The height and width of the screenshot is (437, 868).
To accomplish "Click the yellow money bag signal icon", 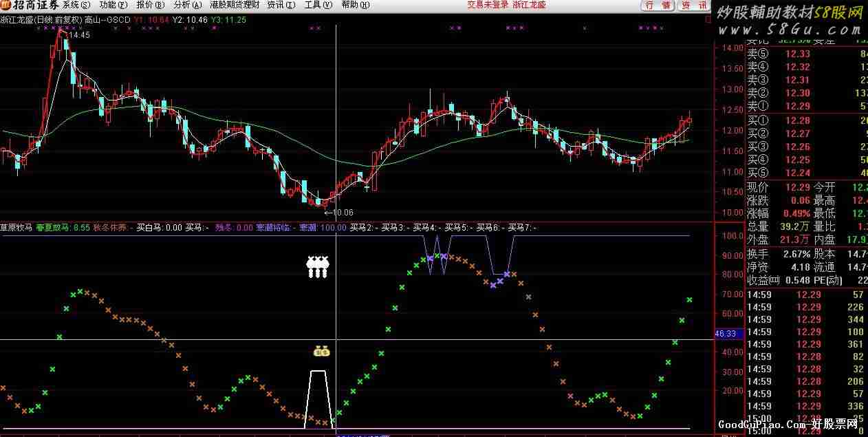I will coord(321,351).
